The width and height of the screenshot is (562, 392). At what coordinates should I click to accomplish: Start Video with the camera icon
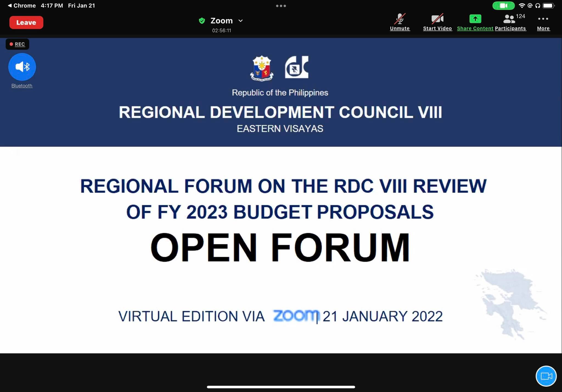point(437,22)
